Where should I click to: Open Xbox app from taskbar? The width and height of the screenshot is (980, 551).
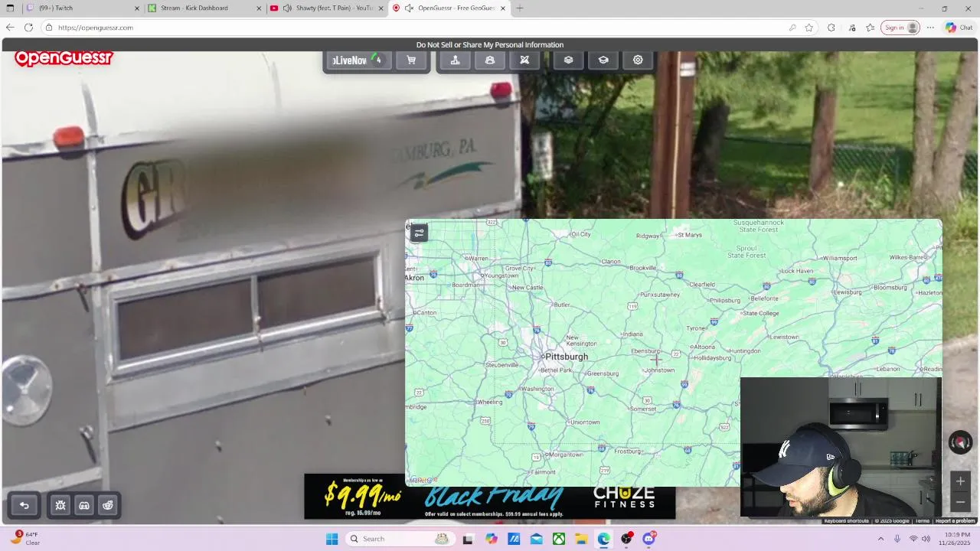click(x=559, y=539)
